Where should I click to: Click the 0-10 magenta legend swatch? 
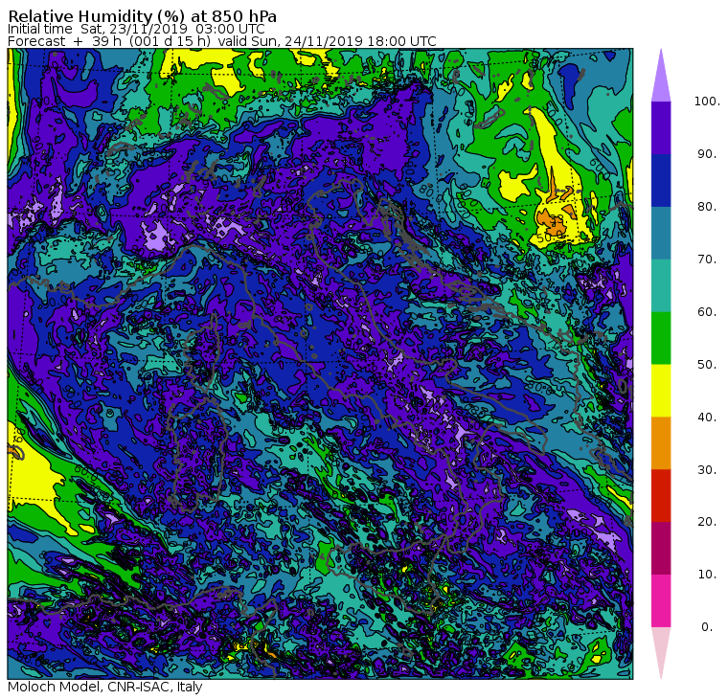point(661,601)
